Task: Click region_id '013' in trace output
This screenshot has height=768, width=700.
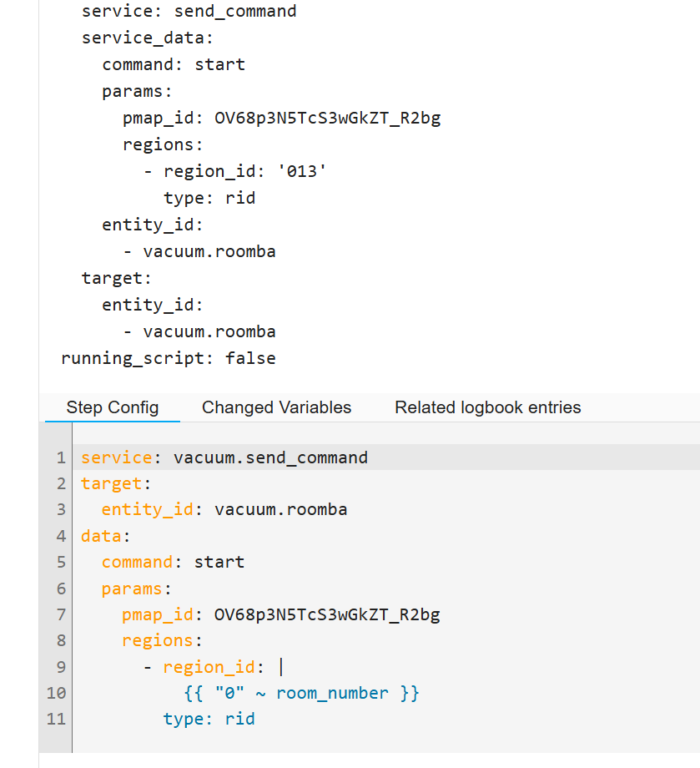Action: tap(244, 171)
